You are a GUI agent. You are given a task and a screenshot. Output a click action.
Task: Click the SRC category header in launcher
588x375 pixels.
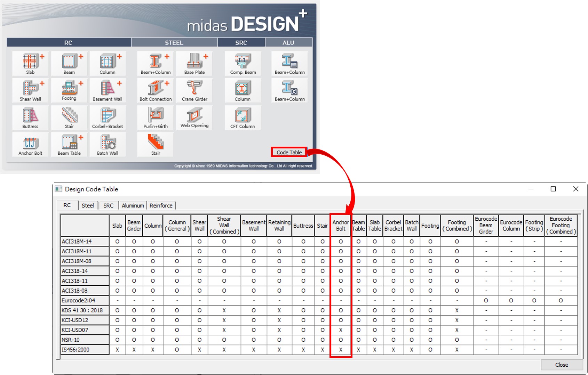[241, 42]
